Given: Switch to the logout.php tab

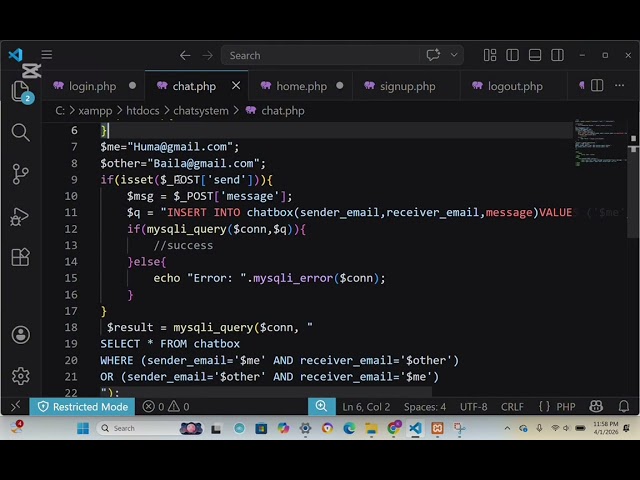Looking at the screenshot, I should (514, 86).
